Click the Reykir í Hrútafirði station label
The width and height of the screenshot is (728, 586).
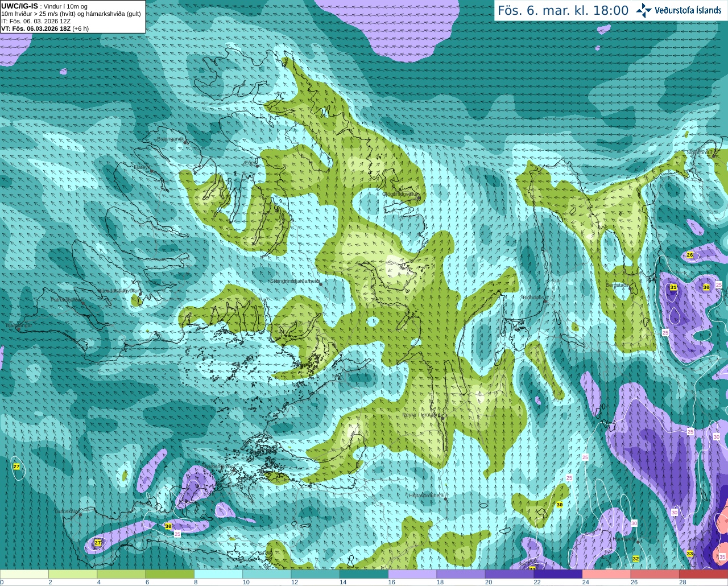tap(421, 415)
